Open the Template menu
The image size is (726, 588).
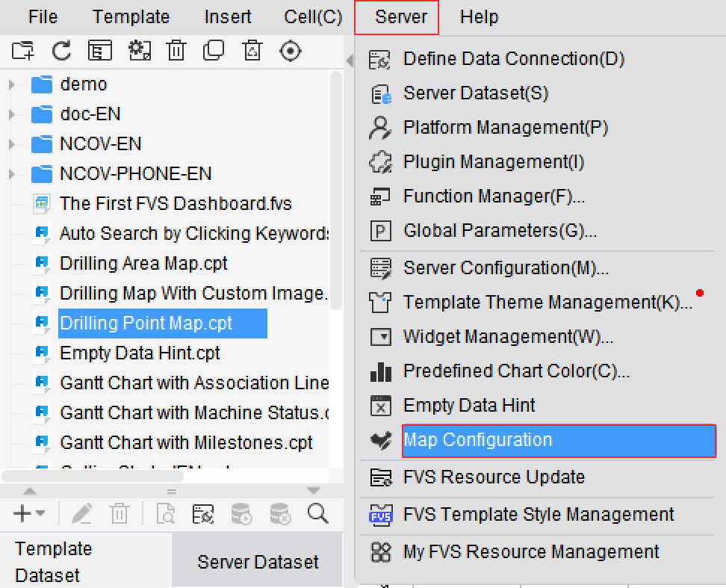tap(131, 16)
